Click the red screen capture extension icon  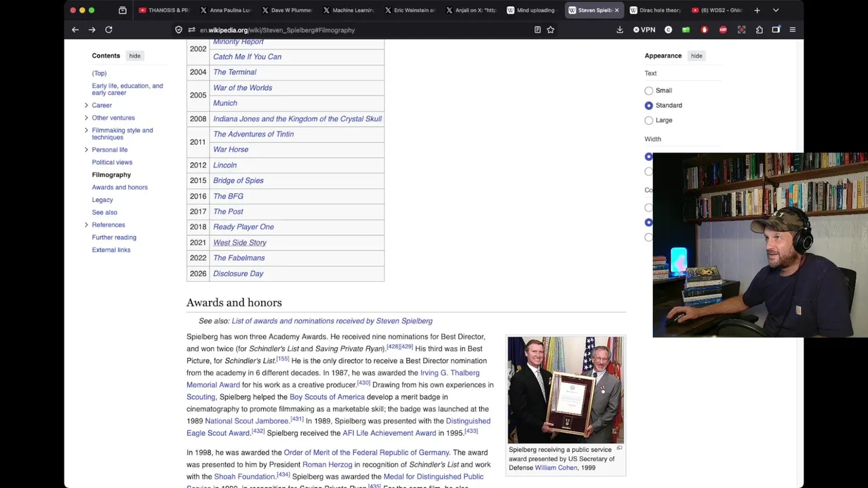741,30
